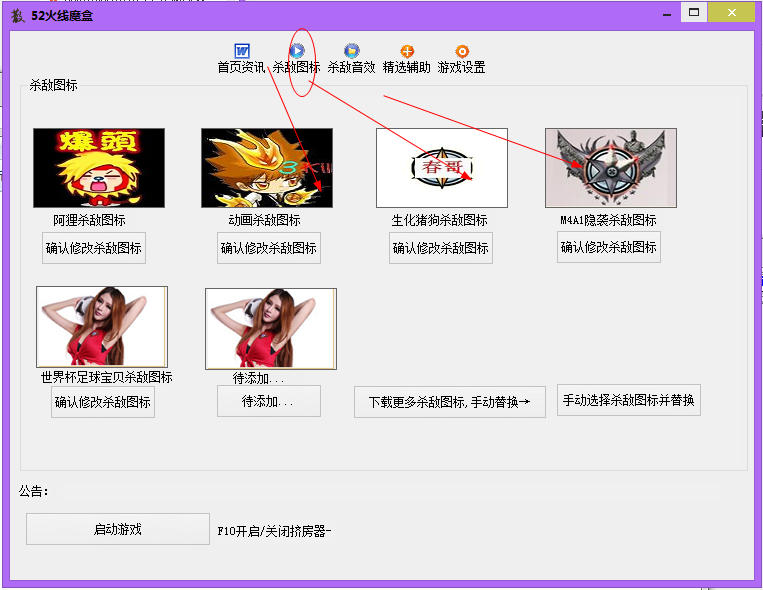Switch to the 首页资讯 tab label
This screenshot has height=590, width=763.
(241, 67)
